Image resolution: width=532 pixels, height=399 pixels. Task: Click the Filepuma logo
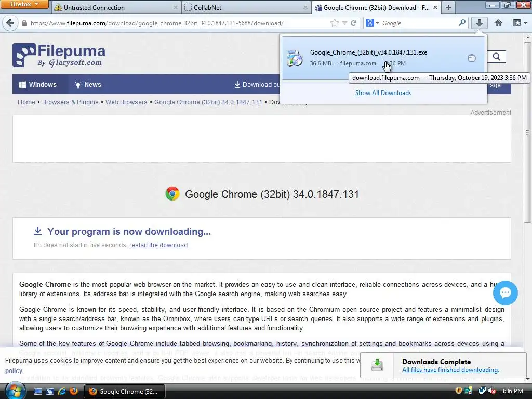59,55
